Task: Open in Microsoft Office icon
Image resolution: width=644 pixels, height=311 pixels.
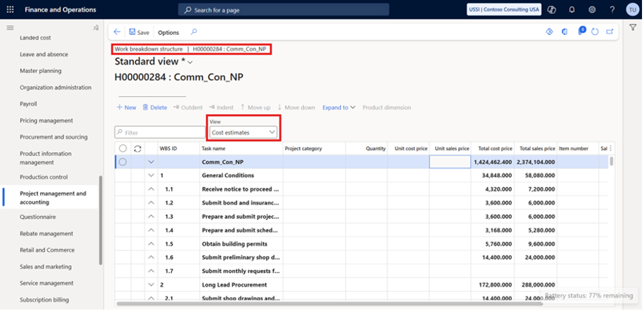Action: click(x=565, y=32)
